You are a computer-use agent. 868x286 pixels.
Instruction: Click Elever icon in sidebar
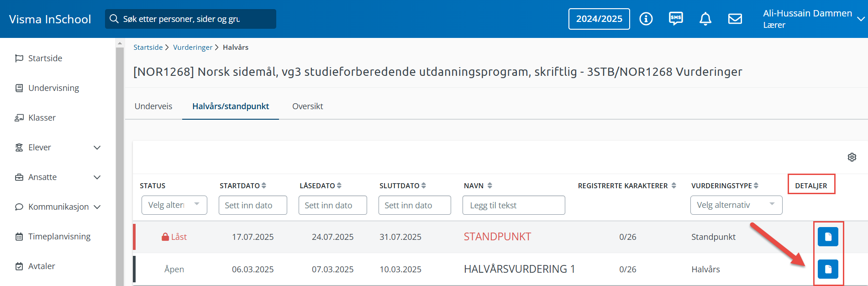click(x=19, y=147)
